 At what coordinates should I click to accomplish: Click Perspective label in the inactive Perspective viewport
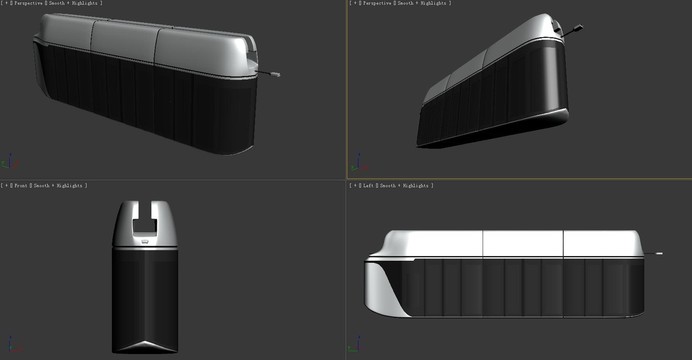click(x=28, y=3)
